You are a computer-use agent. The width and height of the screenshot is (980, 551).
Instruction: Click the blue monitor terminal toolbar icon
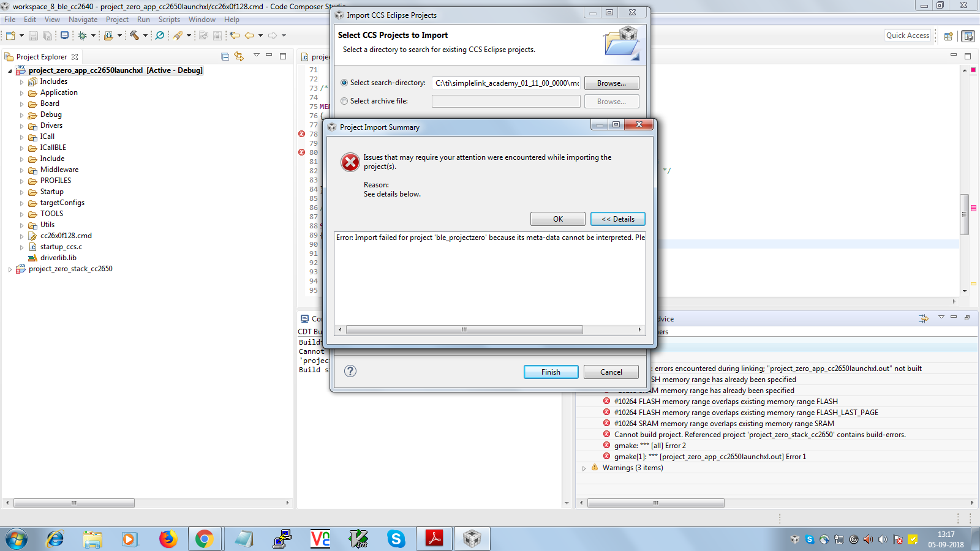(x=64, y=36)
